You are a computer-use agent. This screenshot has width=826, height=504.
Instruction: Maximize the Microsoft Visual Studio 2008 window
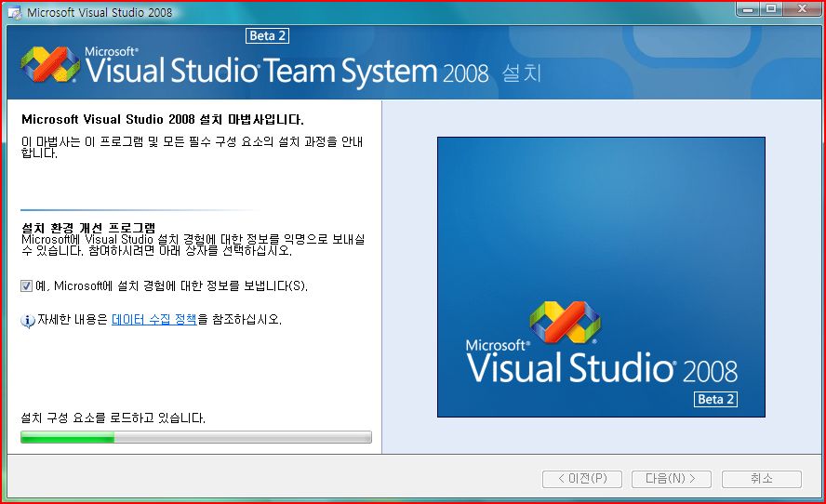(x=771, y=9)
